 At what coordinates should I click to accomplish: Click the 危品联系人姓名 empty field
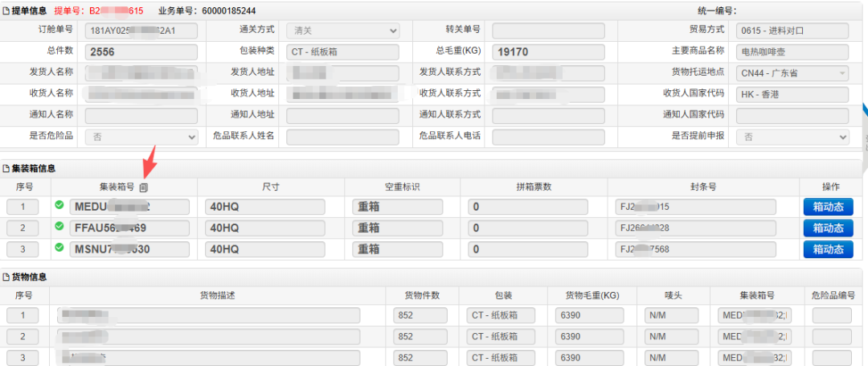[x=342, y=136]
